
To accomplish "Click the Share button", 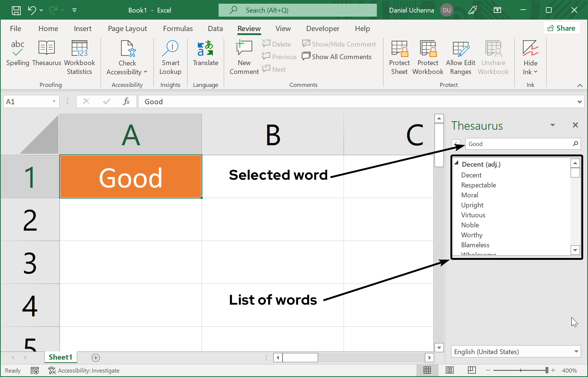I will pyautogui.click(x=561, y=28).
